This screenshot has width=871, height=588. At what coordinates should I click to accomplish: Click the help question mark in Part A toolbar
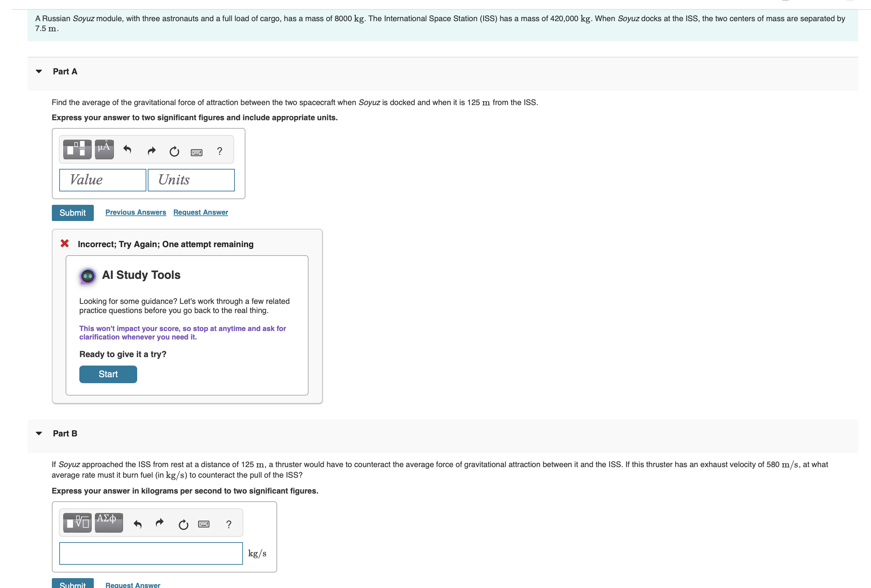point(219,151)
